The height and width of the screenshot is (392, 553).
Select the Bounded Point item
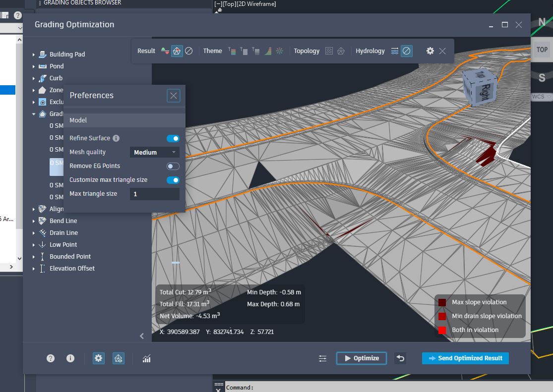[70, 256]
